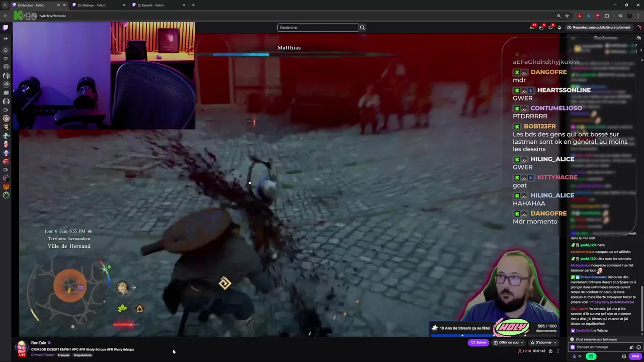644x362 pixels.
Task: Open the emote picker smiley icon
Action: click(639, 347)
